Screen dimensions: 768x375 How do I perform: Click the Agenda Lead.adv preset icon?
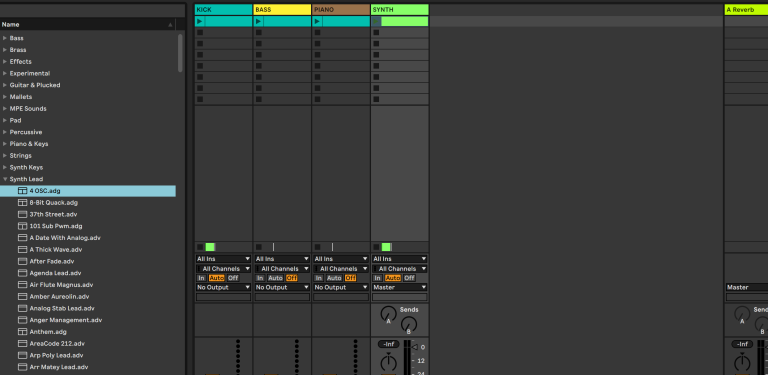point(22,273)
